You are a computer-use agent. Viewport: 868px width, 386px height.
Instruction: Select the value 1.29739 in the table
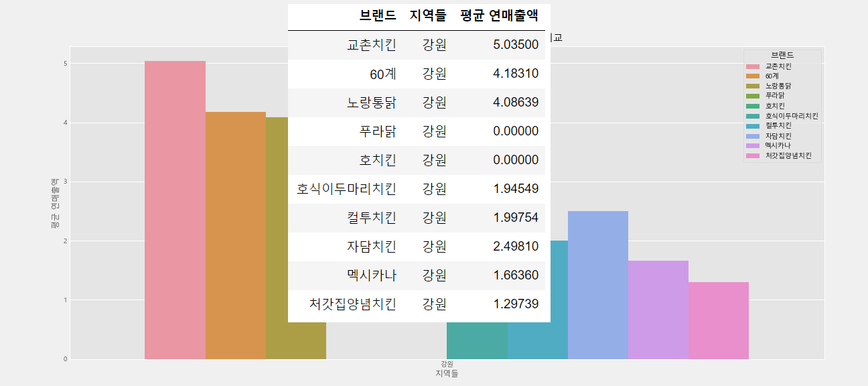point(516,304)
